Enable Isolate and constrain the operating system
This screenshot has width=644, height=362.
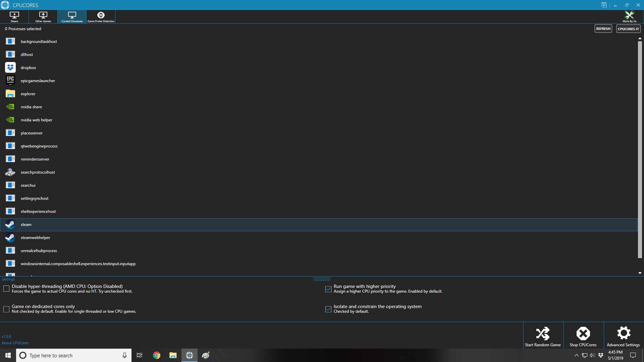(329, 308)
